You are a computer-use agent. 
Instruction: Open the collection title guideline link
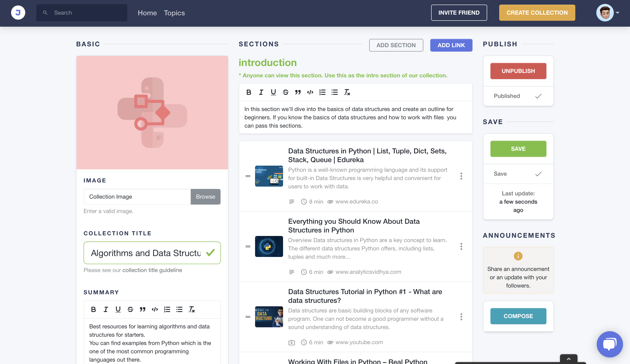[152, 270]
